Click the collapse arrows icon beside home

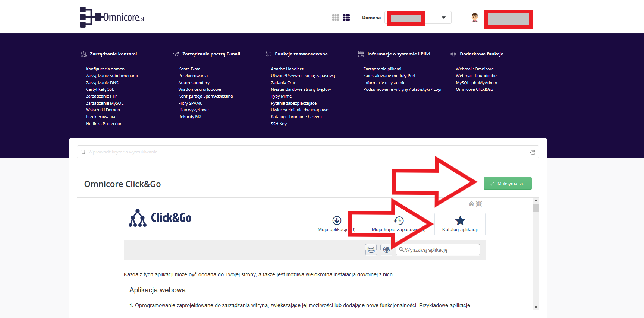coord(479,204)
